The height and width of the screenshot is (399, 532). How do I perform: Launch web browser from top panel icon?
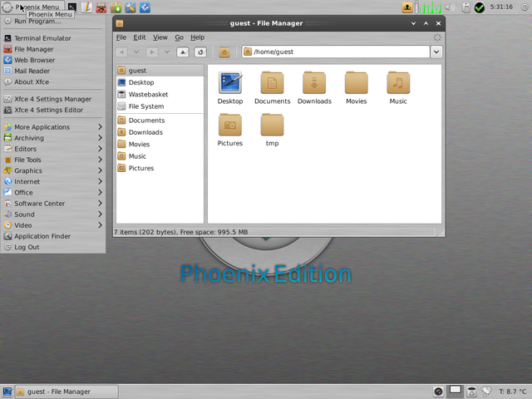click(145, 7)
